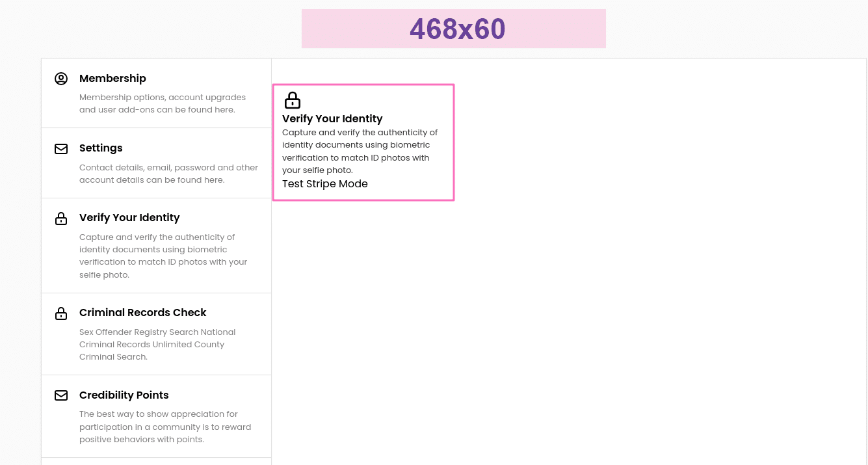Click the Credibility Points envelope icon
The image size is (868, 465).
[61, 395]
